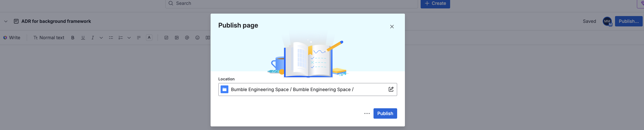The image size is (644, 130).
Task: Open text alignment options
Action: (x=139, y=38)
